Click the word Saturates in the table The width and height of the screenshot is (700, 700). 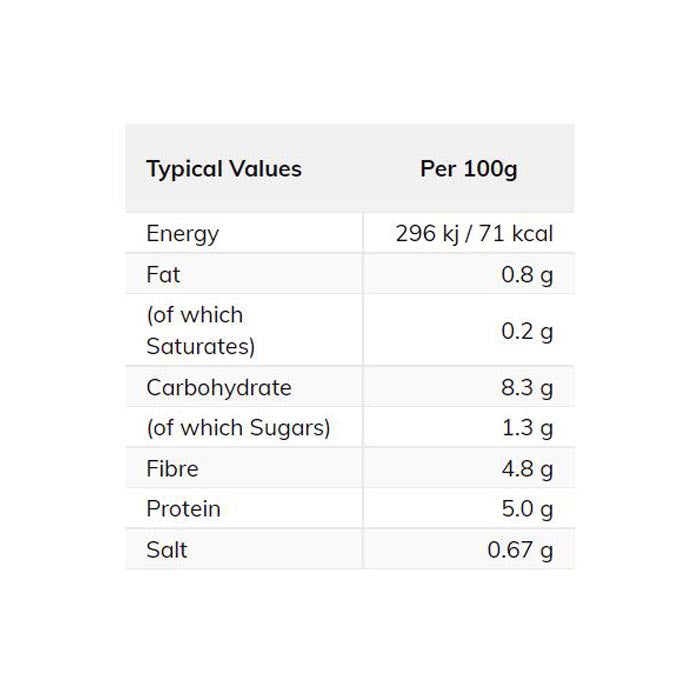tap(200, 347)
